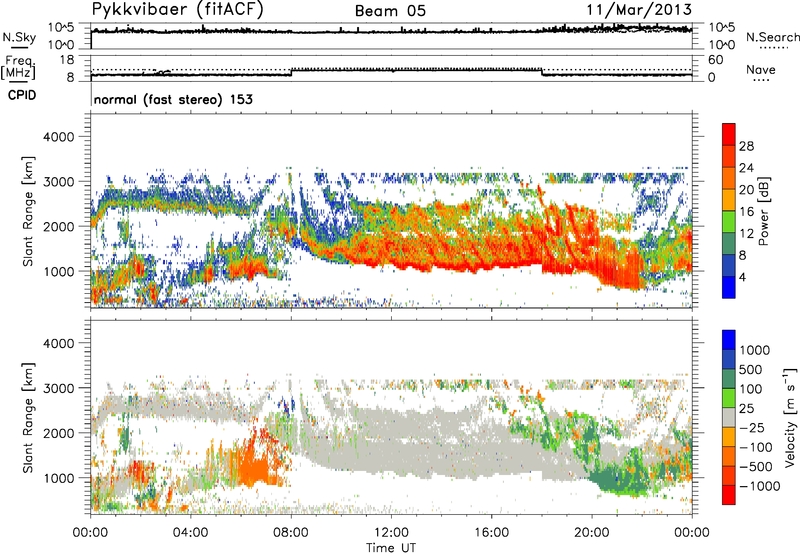Image resolution: width=800 pixels, height=554 pixels.
Task: Select the "60" Nave axis tick
Action: [x=716, y=60]
